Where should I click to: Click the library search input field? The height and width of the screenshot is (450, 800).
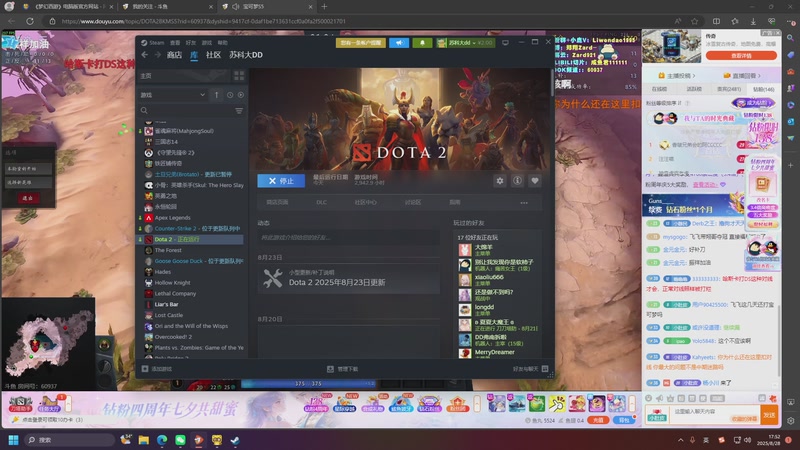(x=191, y=111)
